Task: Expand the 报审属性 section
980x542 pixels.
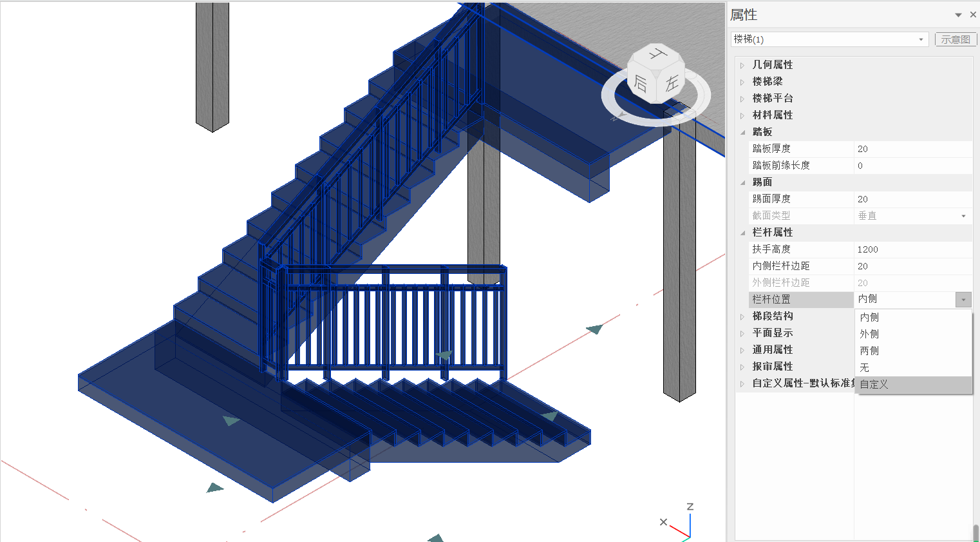Action: click(x=742, y=367)
